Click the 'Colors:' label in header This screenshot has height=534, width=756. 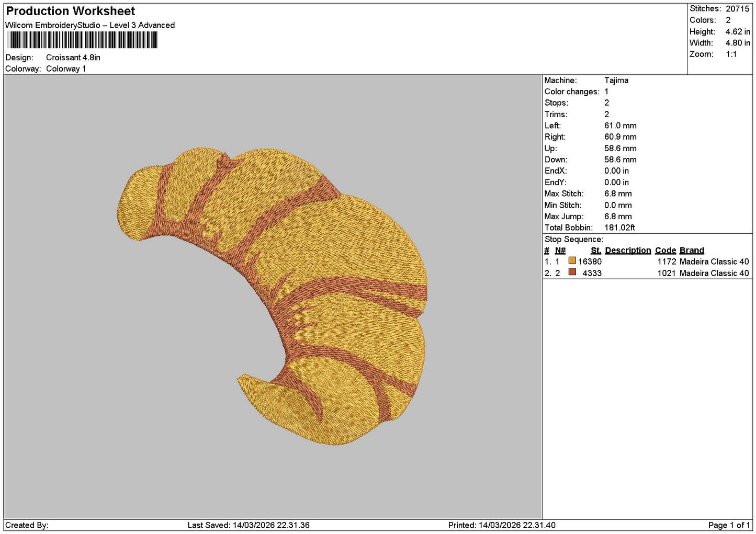click(x=703, y=20)
